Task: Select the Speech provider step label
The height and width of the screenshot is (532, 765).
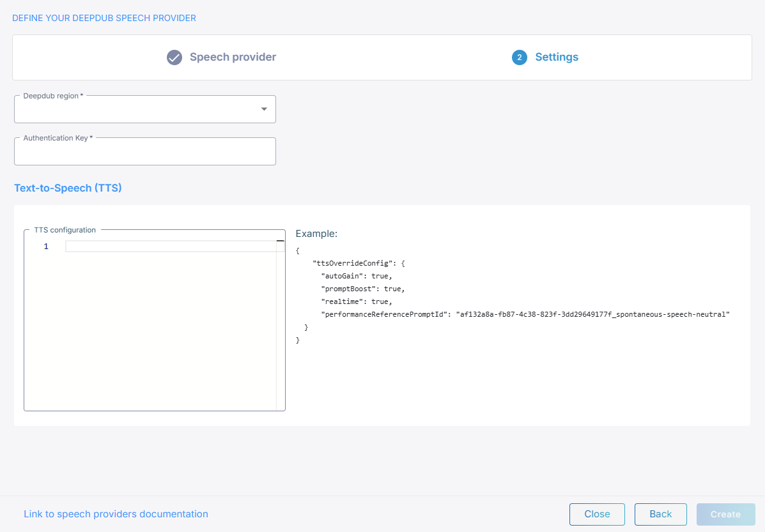Action: tap(233, 57)
